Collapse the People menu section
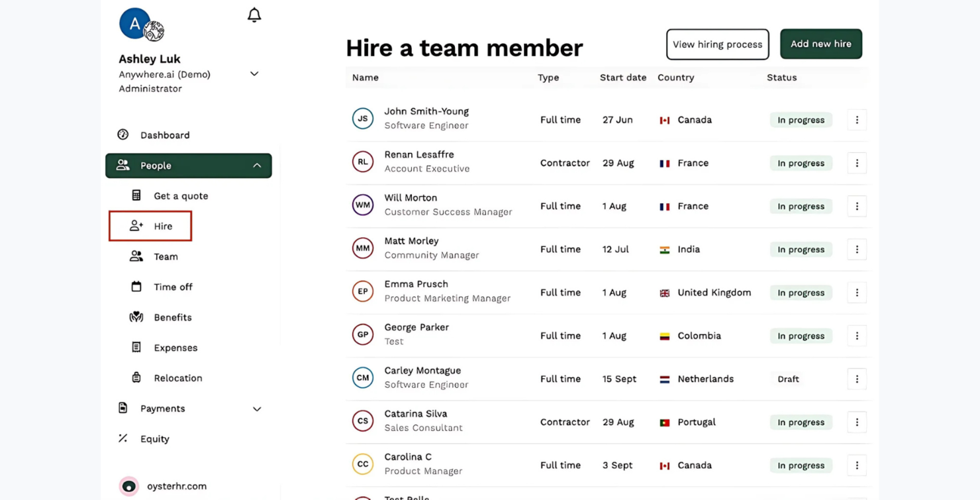980x500 pixels. point(257,166)
